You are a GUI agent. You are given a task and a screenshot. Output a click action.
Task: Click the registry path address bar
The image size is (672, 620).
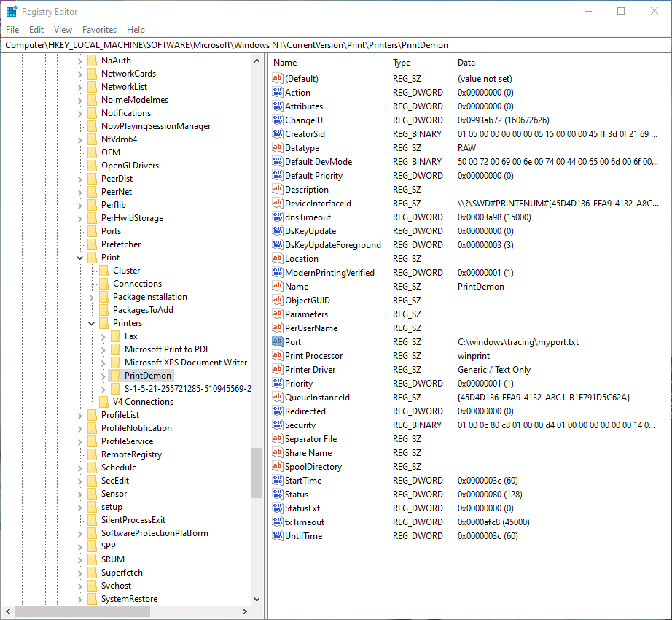pyautogui.click(x=335, y=44)
